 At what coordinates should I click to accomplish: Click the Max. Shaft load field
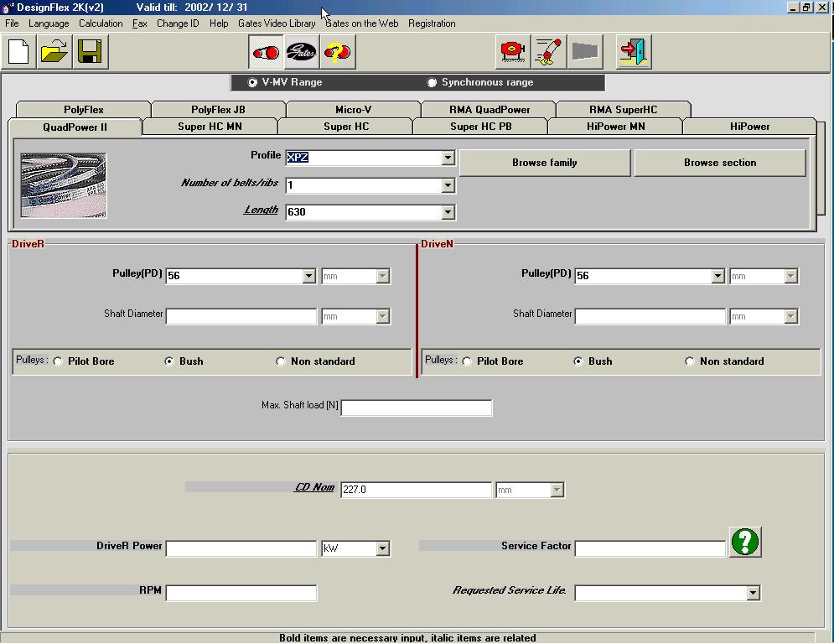[x=417, y=408]
